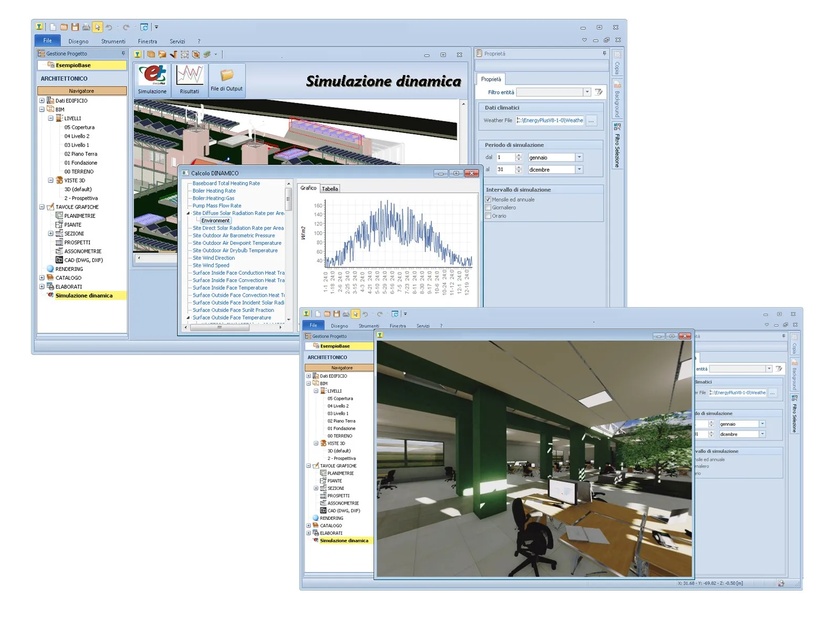Open the Copia side tab
840x630 pixels.
(x=617, y=62)
